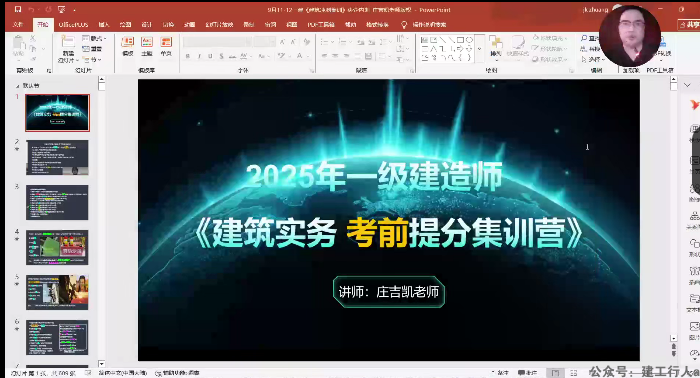The height and width of the screenshot is (378, 700).
Task: Open the Select (选择) dropdown in editing group
Action: point(592,59)
